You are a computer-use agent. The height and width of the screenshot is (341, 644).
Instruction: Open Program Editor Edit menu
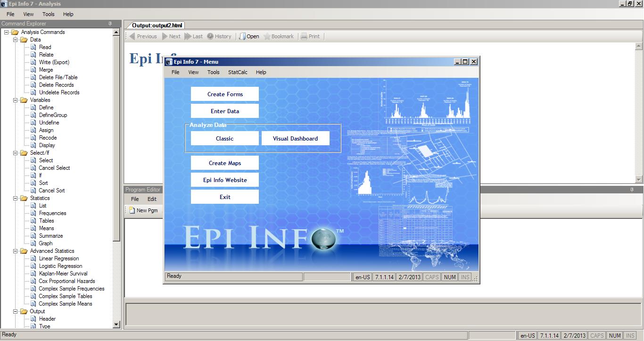point(152,199)
